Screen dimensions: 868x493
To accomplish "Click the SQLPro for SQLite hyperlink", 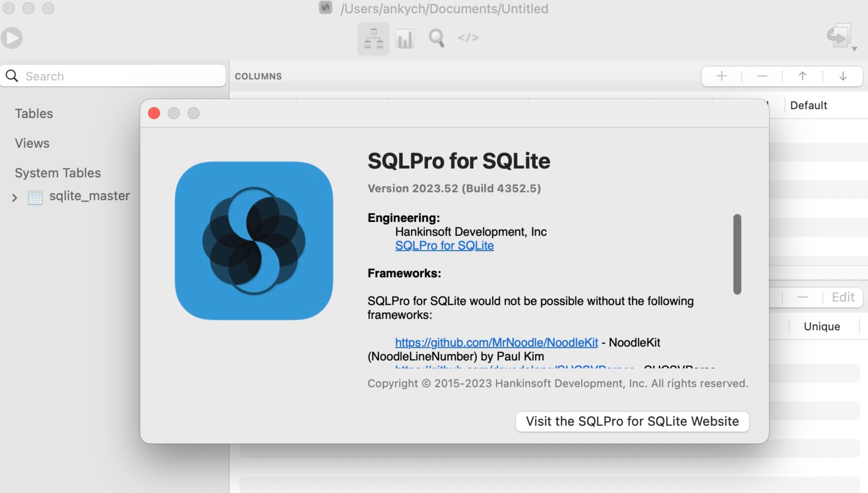I will click(444, 245).
